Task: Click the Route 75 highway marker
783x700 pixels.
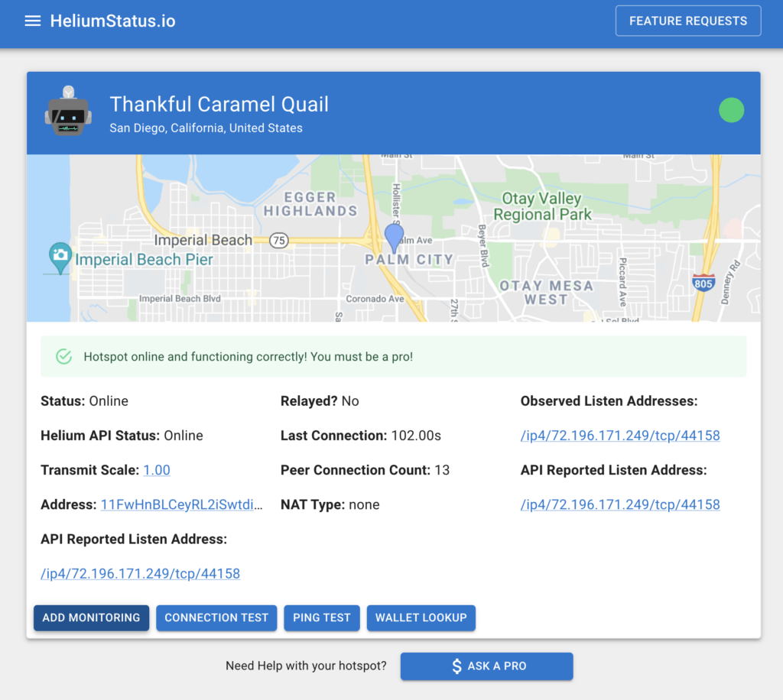Action: click(279, 241)
